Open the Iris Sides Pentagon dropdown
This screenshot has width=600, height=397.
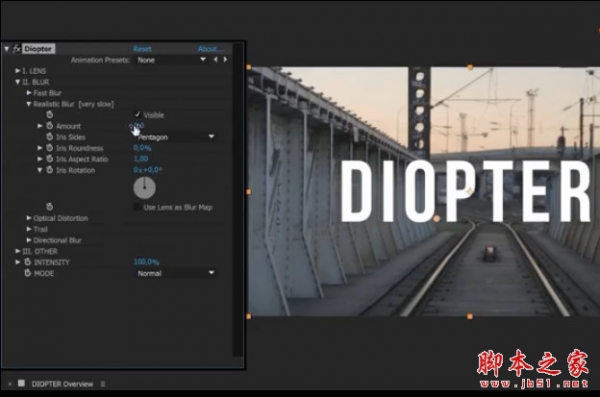pyautogui.click(x=175, y=137)
